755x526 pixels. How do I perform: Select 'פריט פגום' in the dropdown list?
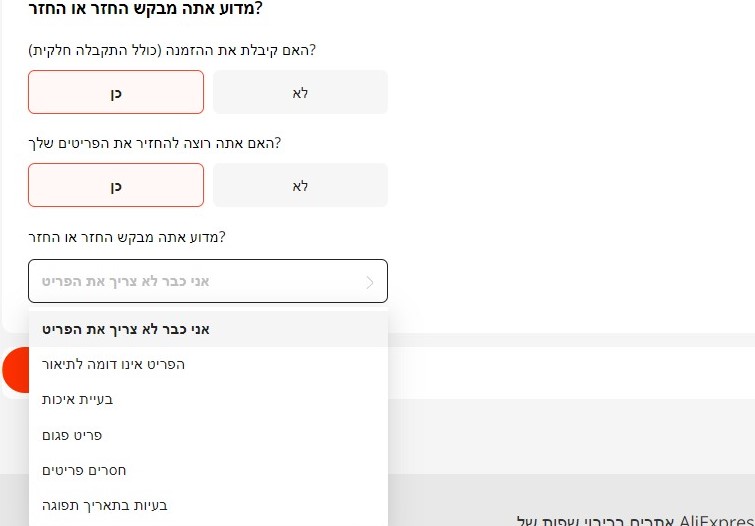pyautogui.click(x=72, y=435)
